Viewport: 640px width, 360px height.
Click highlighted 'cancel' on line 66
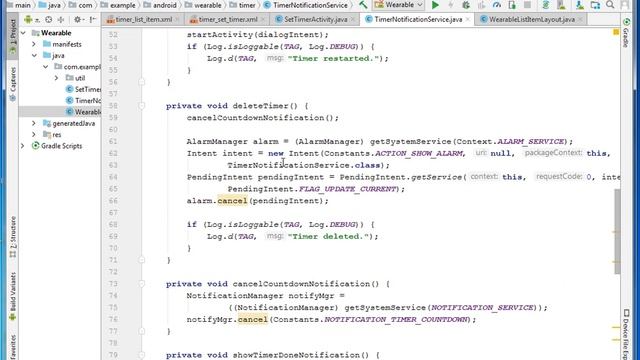(x=232, y=200)
